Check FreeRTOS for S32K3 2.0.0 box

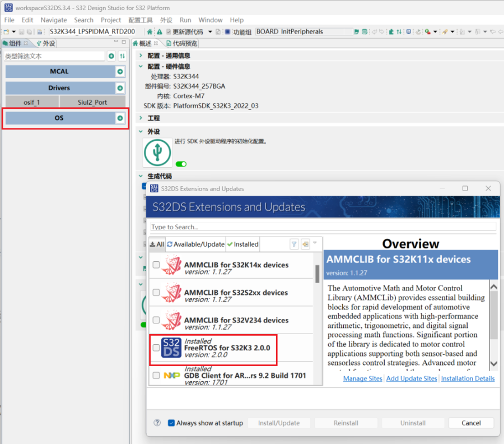pos(156,348)
